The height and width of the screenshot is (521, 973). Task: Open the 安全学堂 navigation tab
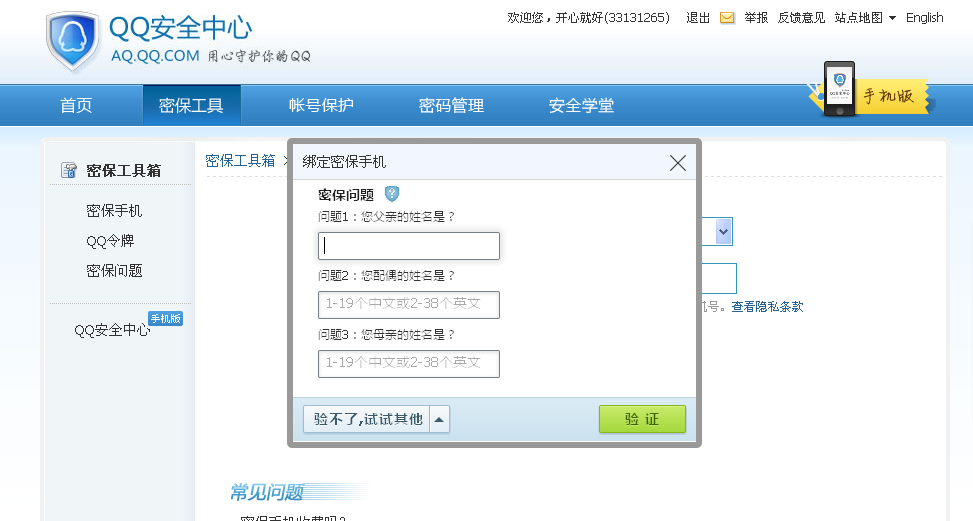[581, 105]
